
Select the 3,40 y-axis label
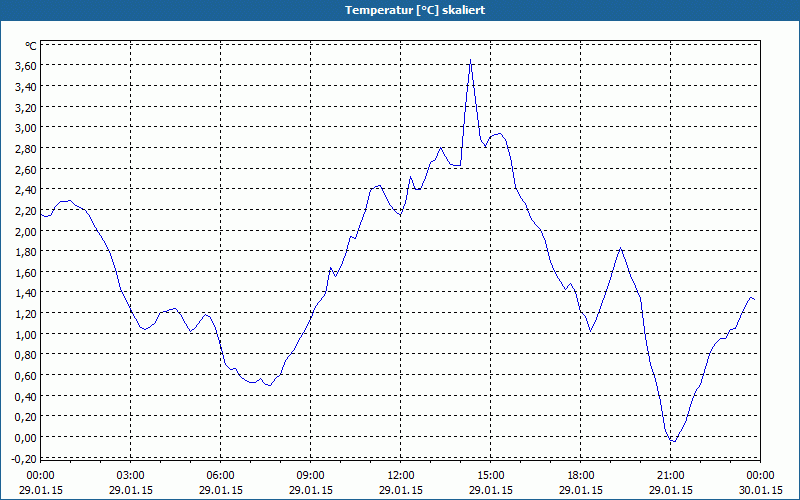[x=26, y=86]
